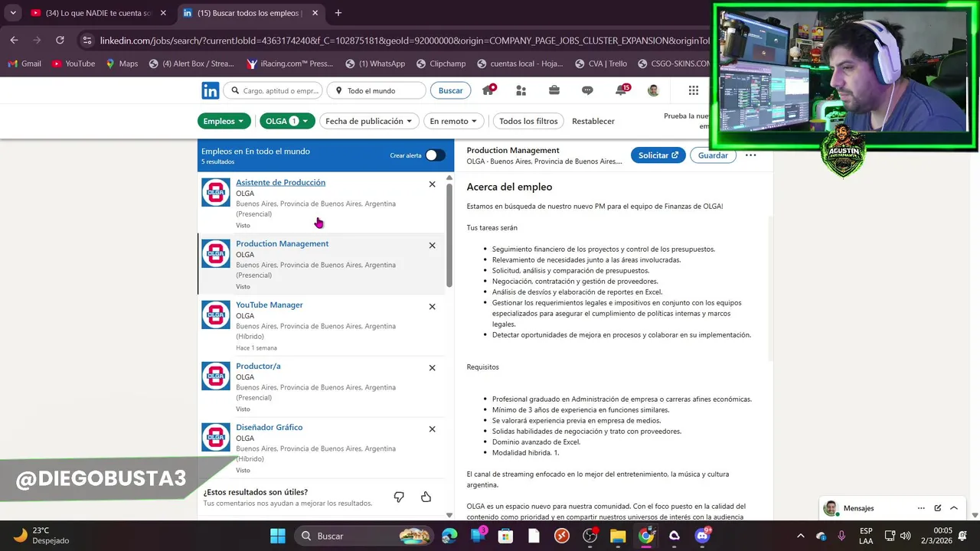Dismiss the Productor/a job

click(432, 368)
